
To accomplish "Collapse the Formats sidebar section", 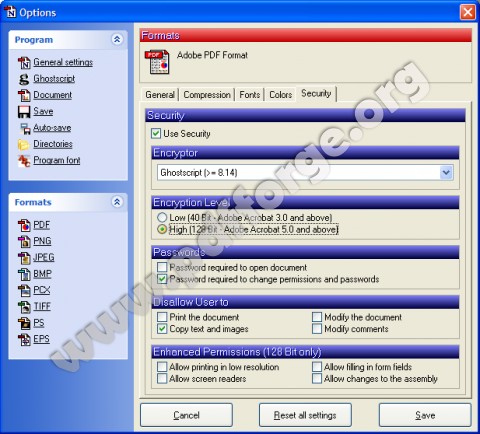I will coord(117,202).
